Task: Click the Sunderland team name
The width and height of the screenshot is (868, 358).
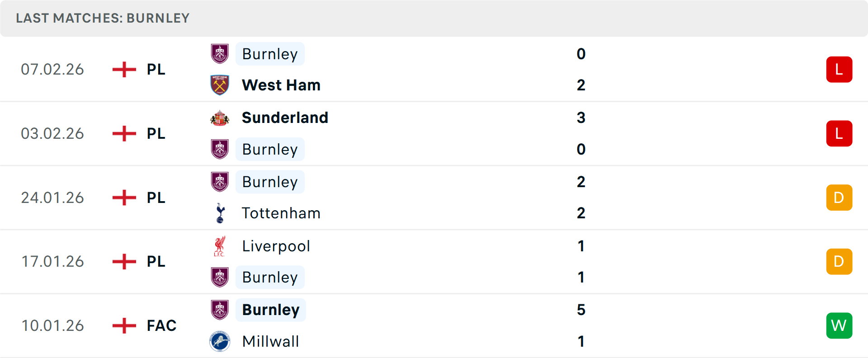Action: [x=285, y=118]
